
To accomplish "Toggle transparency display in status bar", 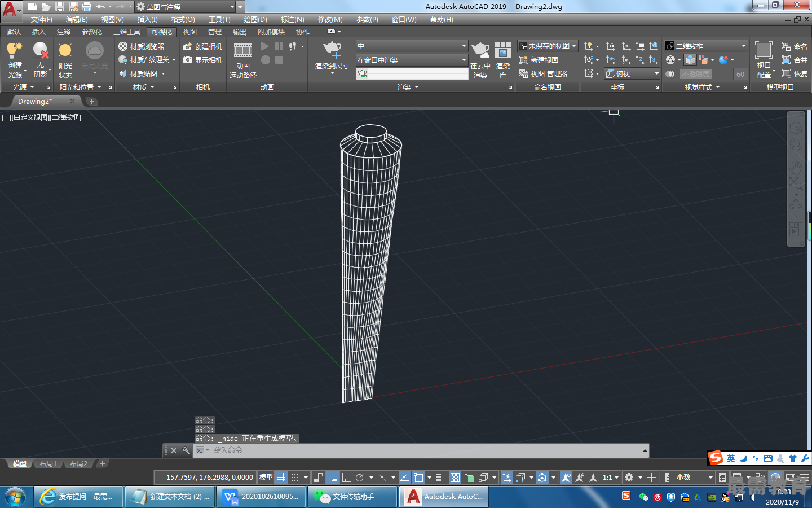I will click(455, 478).
